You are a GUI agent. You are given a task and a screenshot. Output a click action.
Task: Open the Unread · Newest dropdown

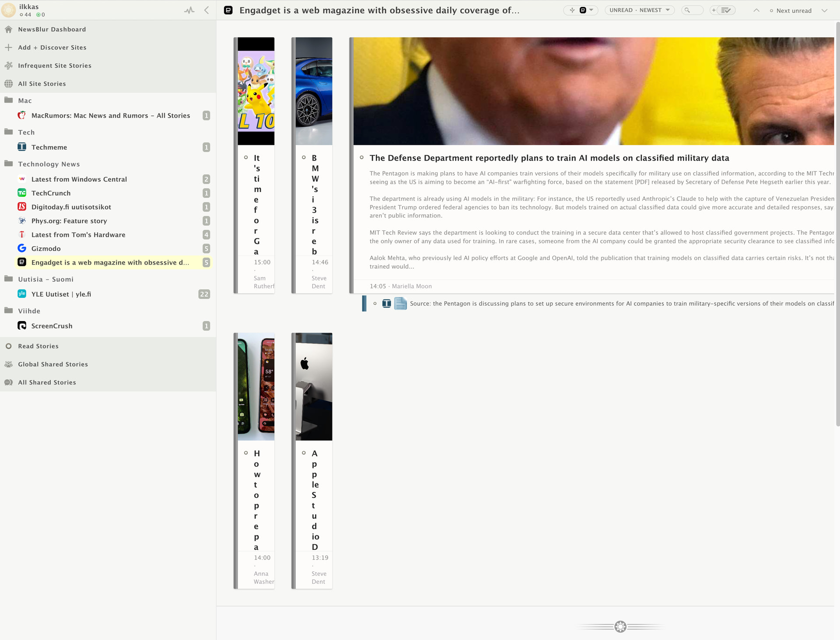pyautogui.click(x=639, y=10)
